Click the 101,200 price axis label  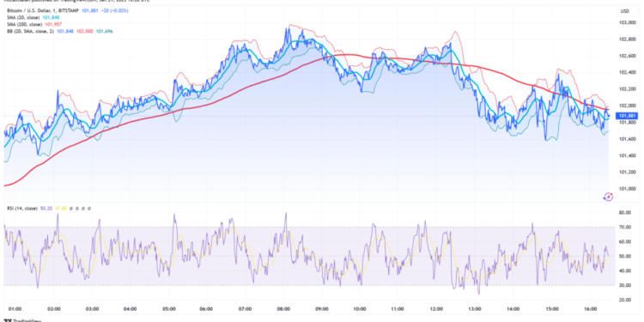tap(628, 172)
